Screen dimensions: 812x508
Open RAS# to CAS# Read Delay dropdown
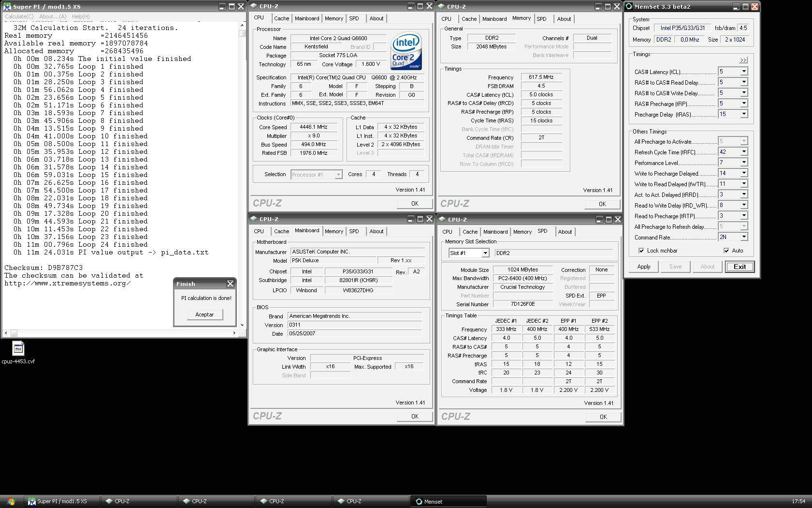pyautogui.click(x=744, y=82)
